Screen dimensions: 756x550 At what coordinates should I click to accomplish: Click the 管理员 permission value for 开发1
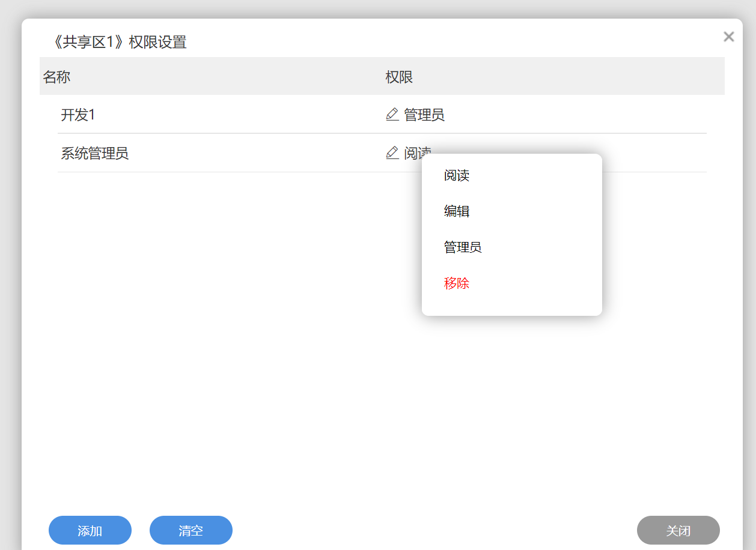[x=424, y=115]
